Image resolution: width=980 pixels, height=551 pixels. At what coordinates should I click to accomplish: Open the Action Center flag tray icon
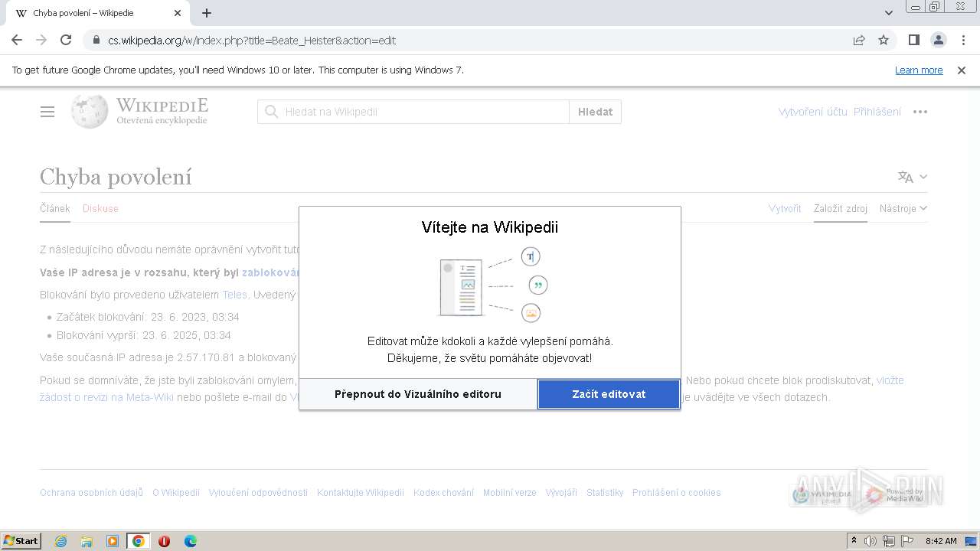(906, 541)
